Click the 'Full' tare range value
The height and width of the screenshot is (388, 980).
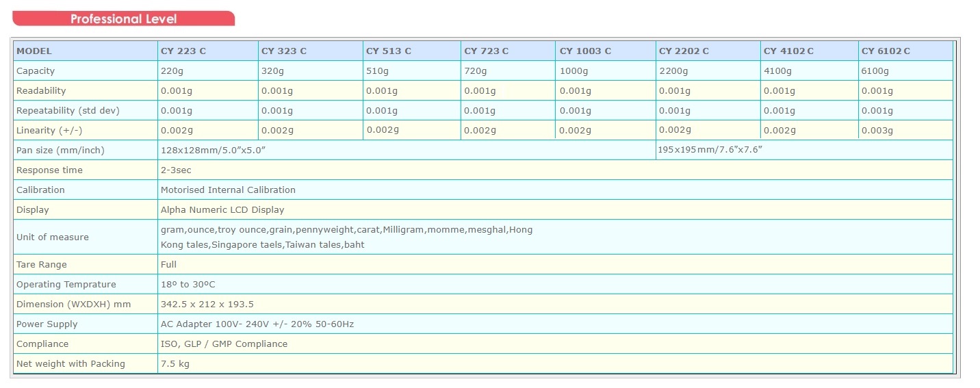(168, 265)
